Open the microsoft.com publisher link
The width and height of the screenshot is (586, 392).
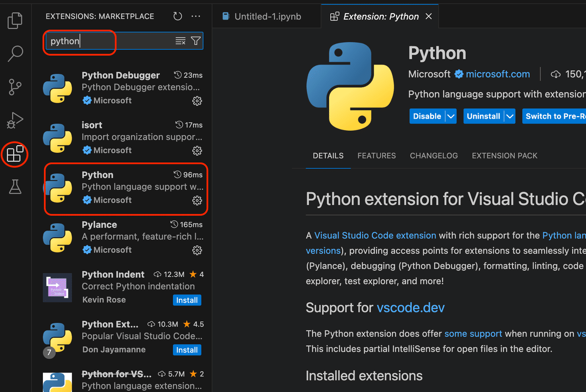click(498, 74)
